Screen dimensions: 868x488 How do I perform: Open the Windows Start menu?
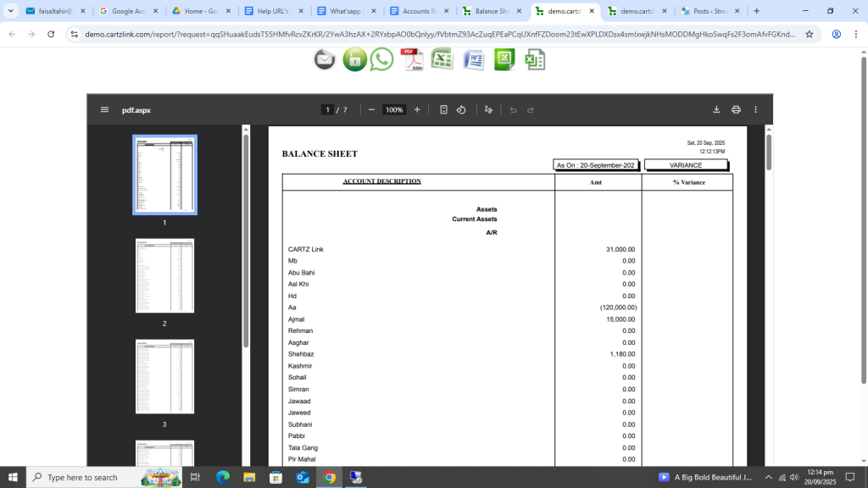tap(13, 478)
